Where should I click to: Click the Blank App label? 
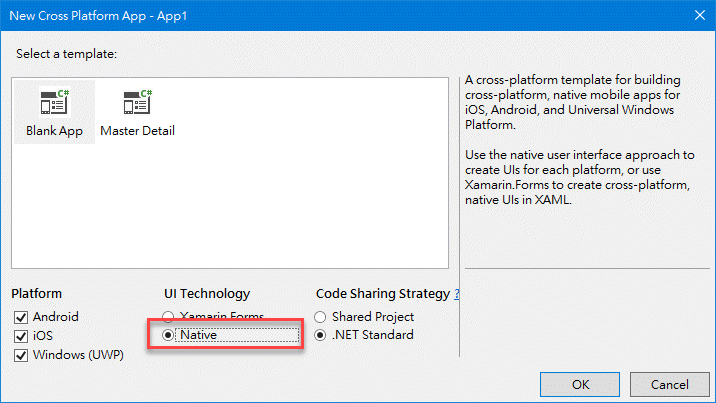click(x=54, y=131)
